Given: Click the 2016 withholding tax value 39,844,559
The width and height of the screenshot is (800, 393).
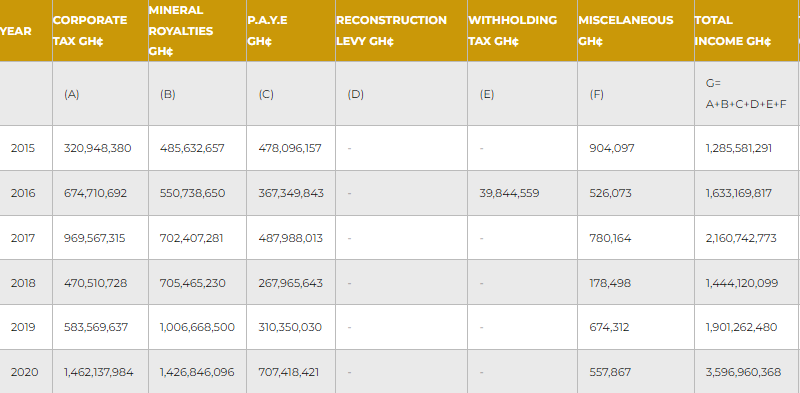Looking at the screenshot, I should tap(509, 193).
